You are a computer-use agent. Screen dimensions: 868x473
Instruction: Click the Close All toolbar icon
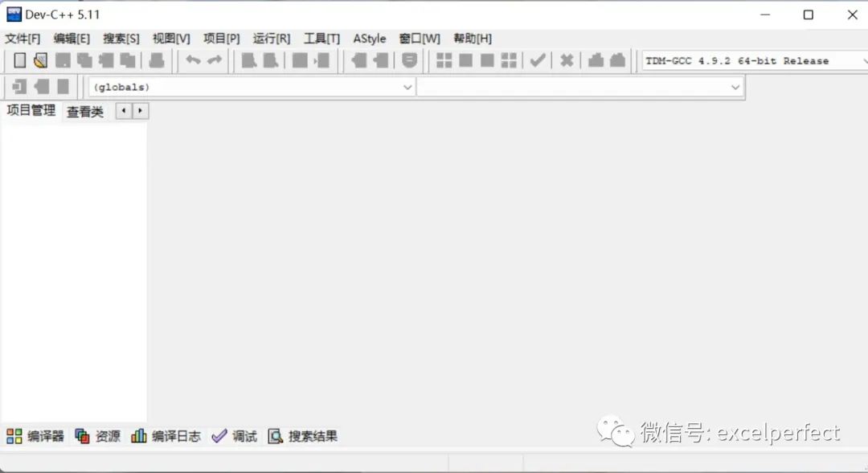[x=127, y=60]
